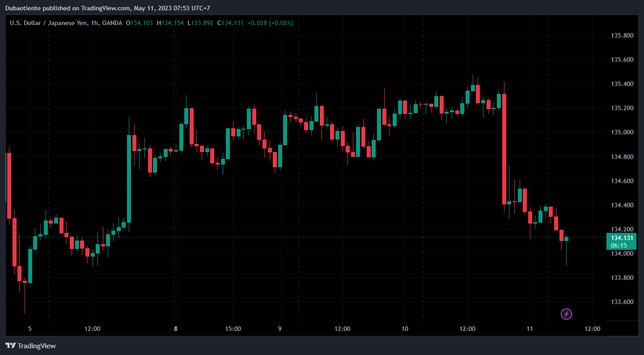This screenshot has height=355, width=644.
Task: Click the Open value O134.103
Action: point(140,23)
